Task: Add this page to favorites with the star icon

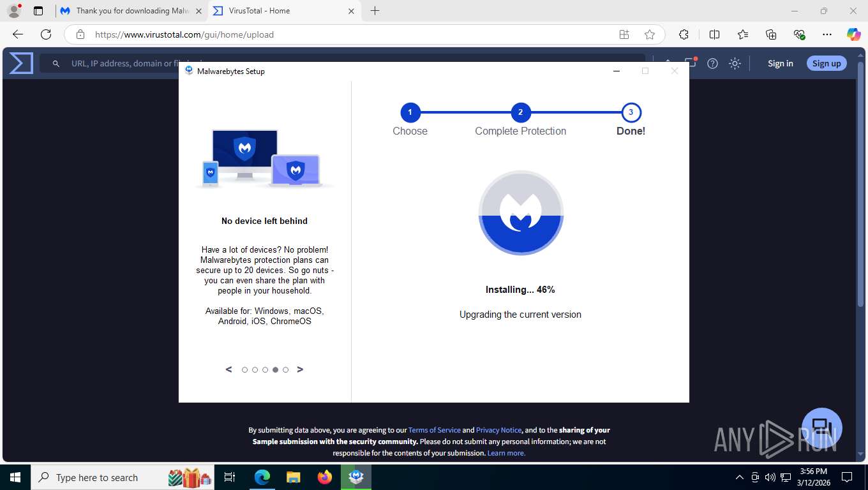Action: pyautogui.click(x=650, y=34)
